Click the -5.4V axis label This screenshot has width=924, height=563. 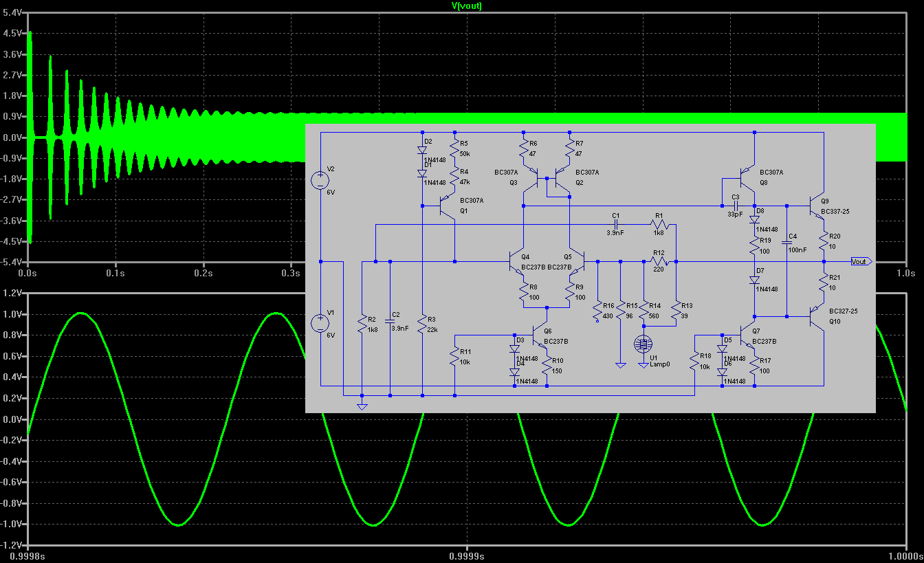12,263
